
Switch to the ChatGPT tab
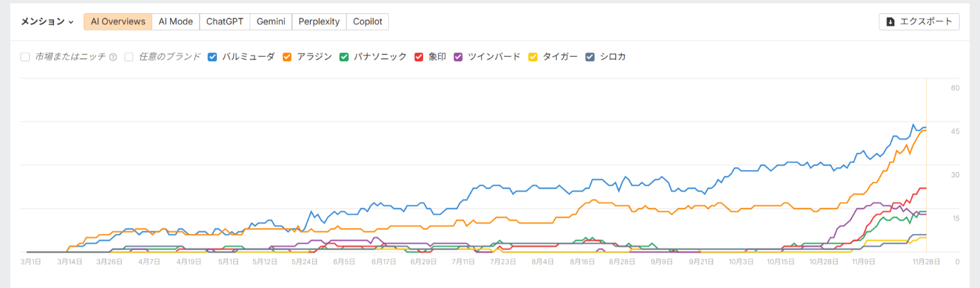(x=225, y=22)
